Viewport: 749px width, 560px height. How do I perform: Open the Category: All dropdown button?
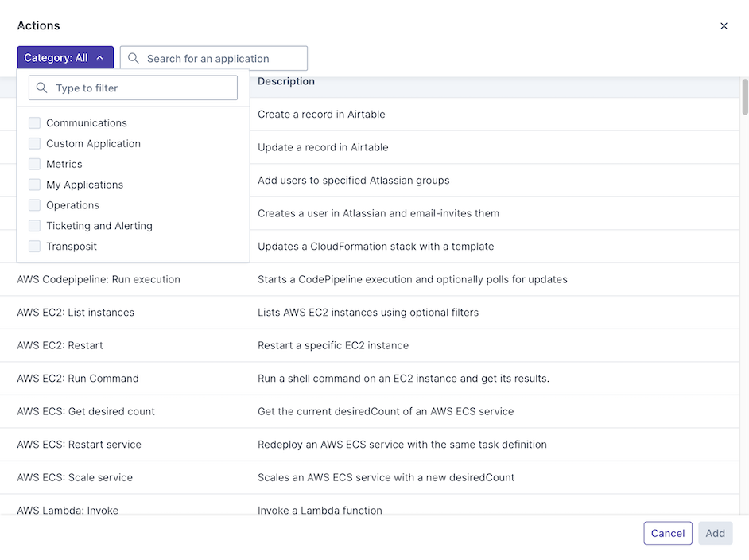tap(64, 58)
